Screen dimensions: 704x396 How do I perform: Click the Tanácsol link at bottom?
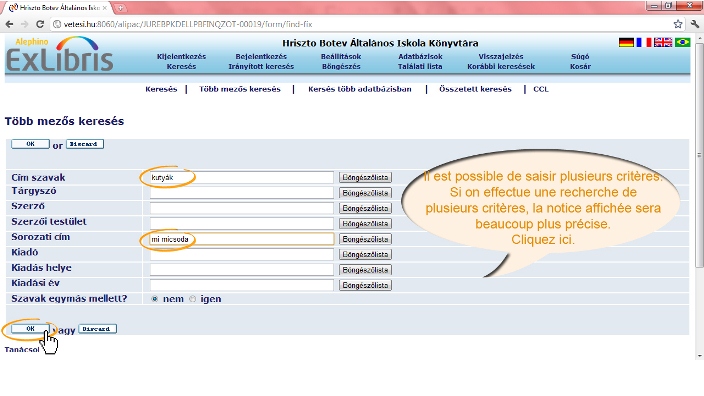(22, 350)
